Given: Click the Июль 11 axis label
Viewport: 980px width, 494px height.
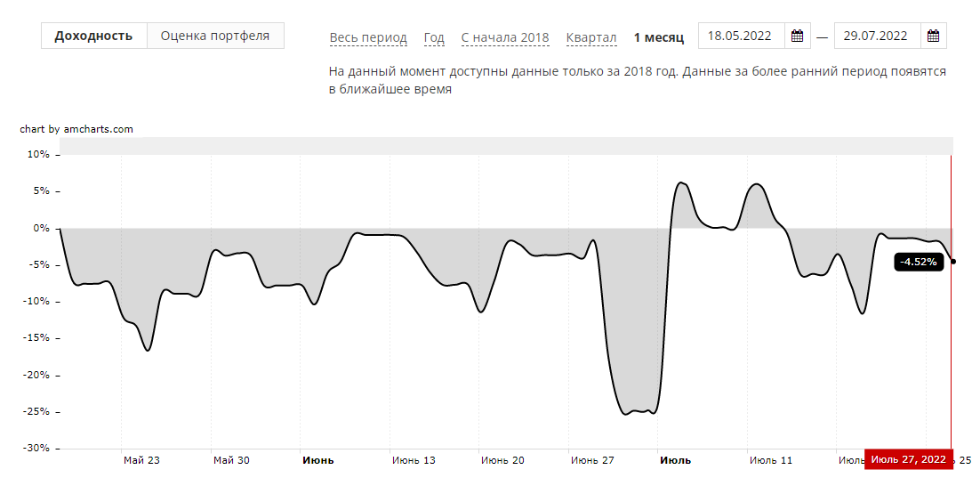Looking at the screenshot, I should [x=770, y=460].
